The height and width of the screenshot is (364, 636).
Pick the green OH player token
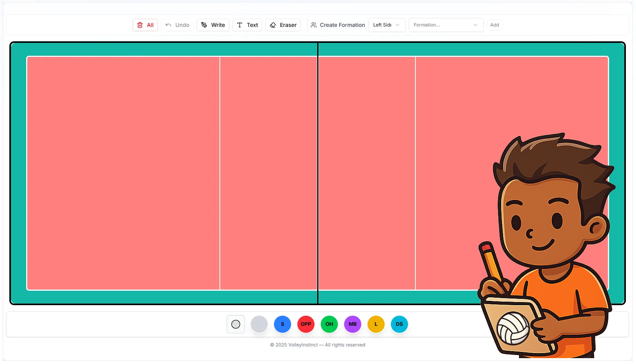click(329, 324)
